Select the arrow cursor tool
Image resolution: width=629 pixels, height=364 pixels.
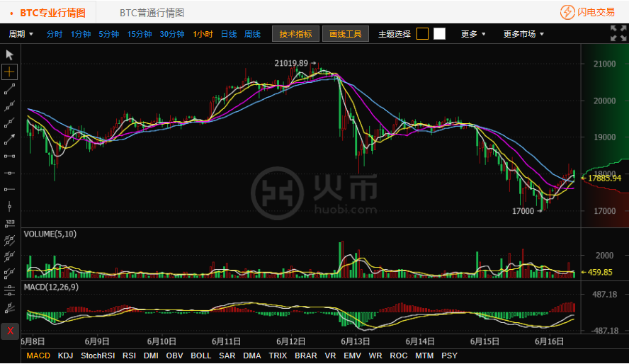pos(10,55)
